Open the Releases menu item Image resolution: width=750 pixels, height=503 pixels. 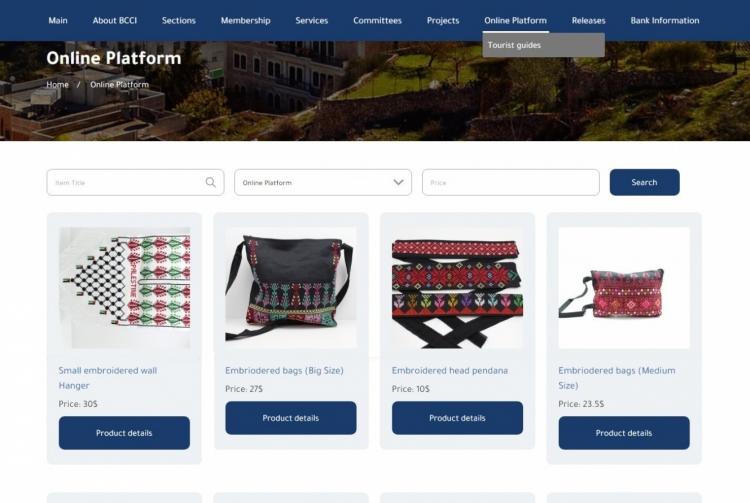click(588, 21)
